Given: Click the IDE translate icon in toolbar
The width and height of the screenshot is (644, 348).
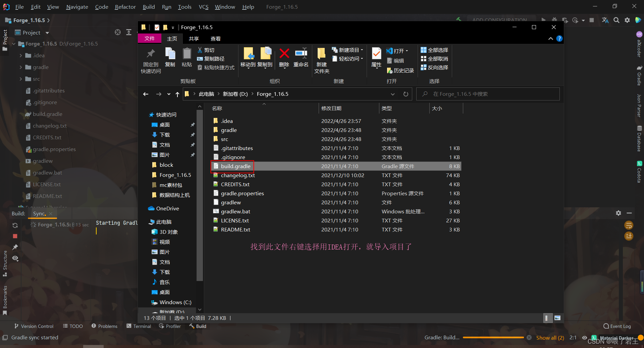Looking at the screenshot, I should [605, 20].
